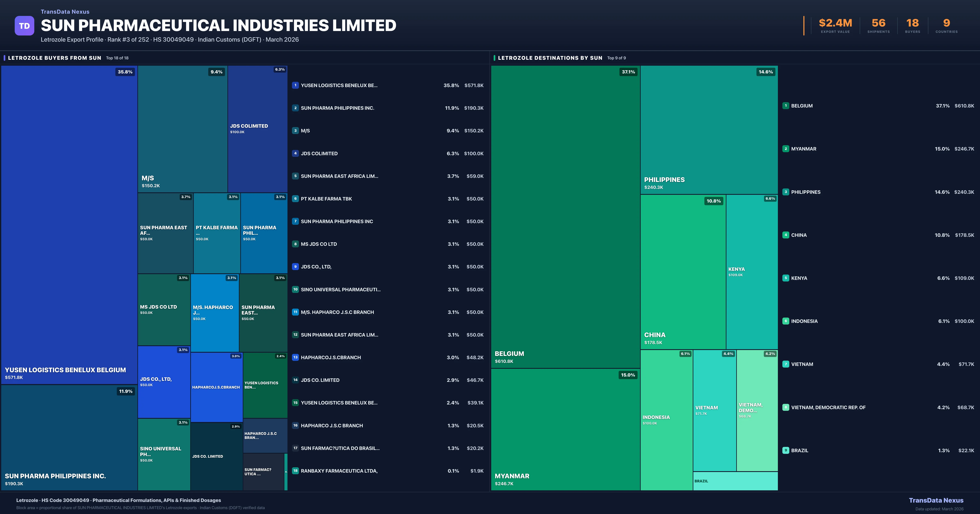Click rank badge 13 beside Hapharco J.S.C Branch
This screenshot has height=514, width=980.
(x=296, y=357)
